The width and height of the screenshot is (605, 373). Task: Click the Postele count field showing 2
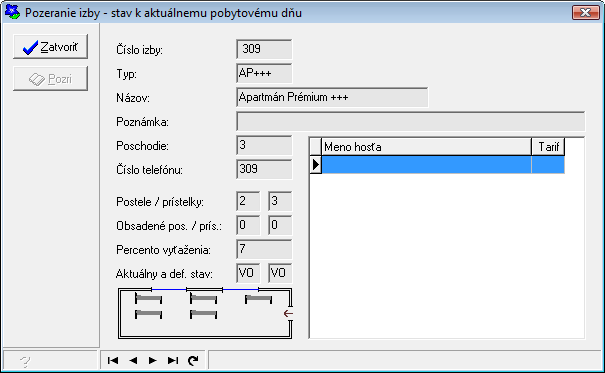pos(248,201)
